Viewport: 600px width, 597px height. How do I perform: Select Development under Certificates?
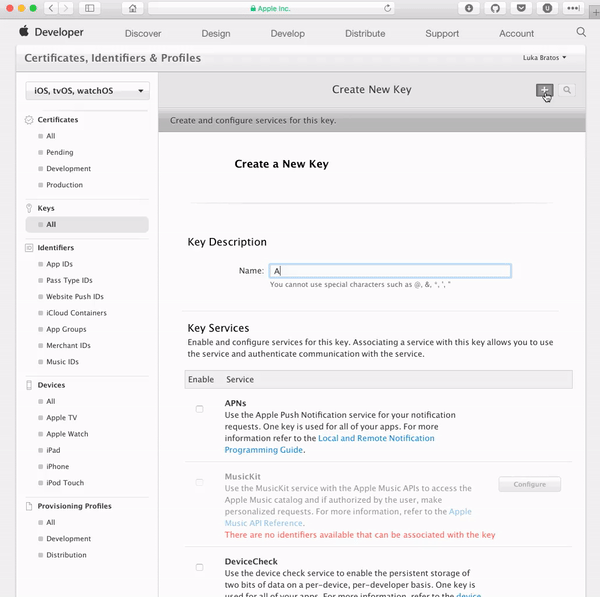68,168
